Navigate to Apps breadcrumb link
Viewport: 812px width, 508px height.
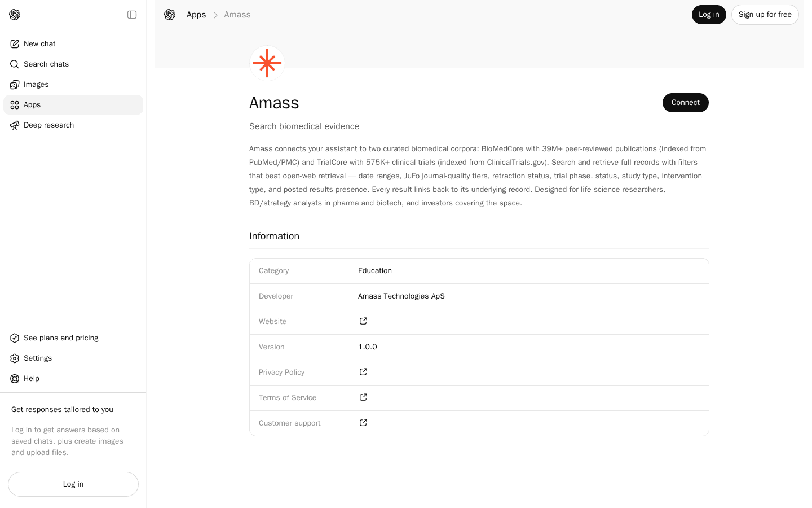coord(196,15)
